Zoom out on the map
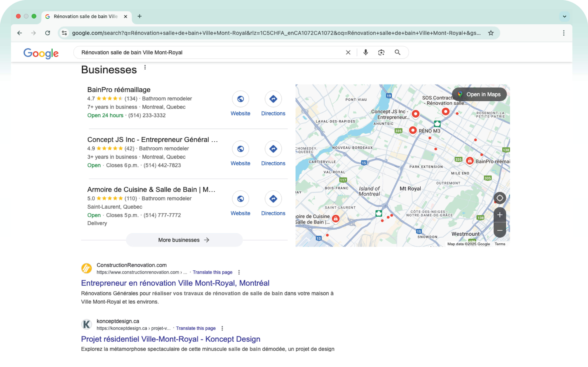This screenshot has height=367, width=588. click(500, 230)
